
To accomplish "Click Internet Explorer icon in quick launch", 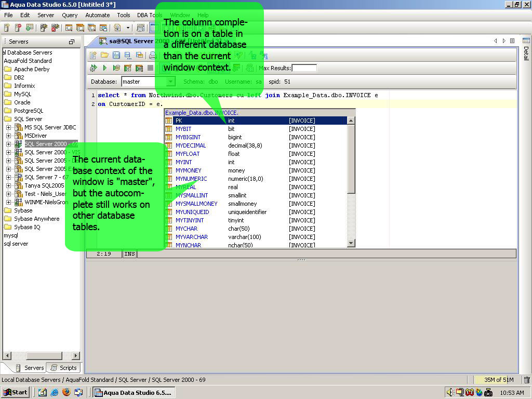I will click(54, 393).
